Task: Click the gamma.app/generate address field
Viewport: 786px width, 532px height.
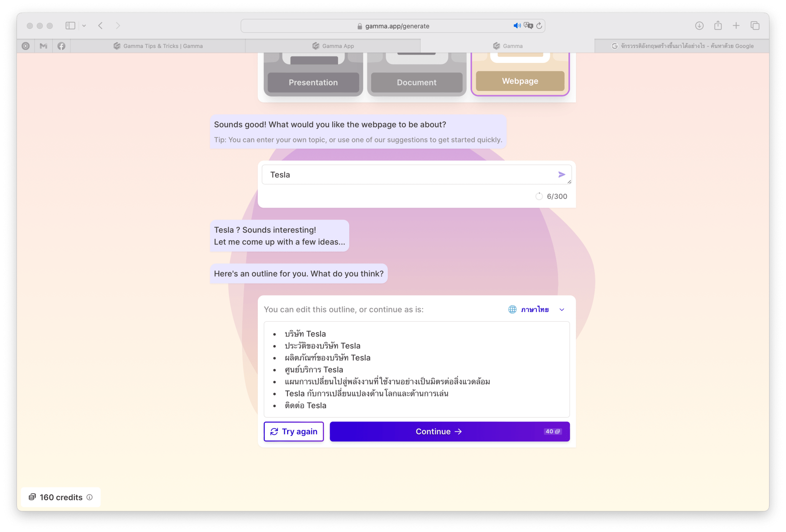Action: pos(393,26)
